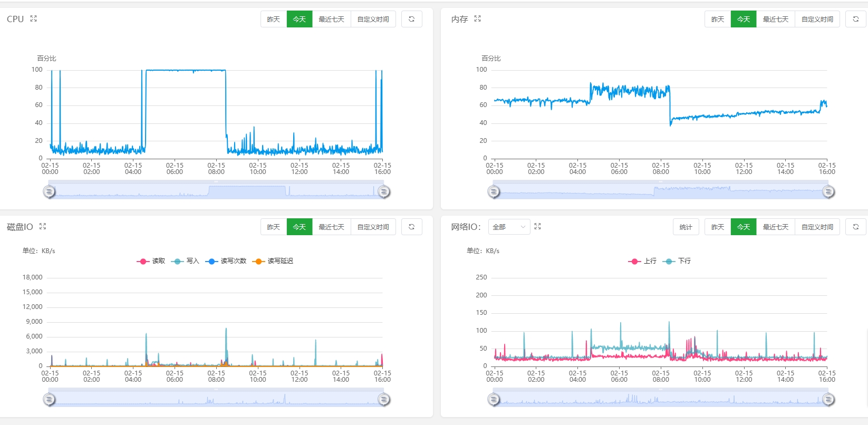Toggle the 上行 legend series

642,261
